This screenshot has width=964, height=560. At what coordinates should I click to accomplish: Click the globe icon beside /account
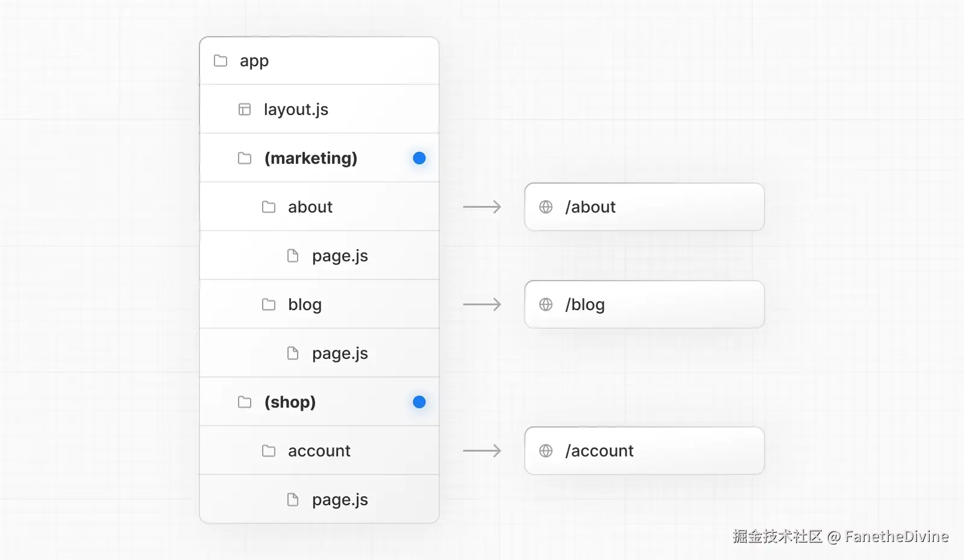tap(546, 451)
